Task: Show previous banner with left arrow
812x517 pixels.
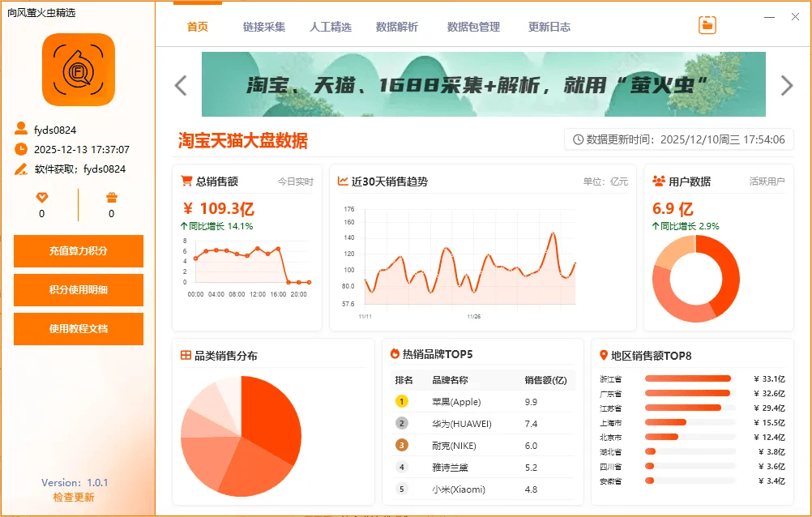Action: 181,85
